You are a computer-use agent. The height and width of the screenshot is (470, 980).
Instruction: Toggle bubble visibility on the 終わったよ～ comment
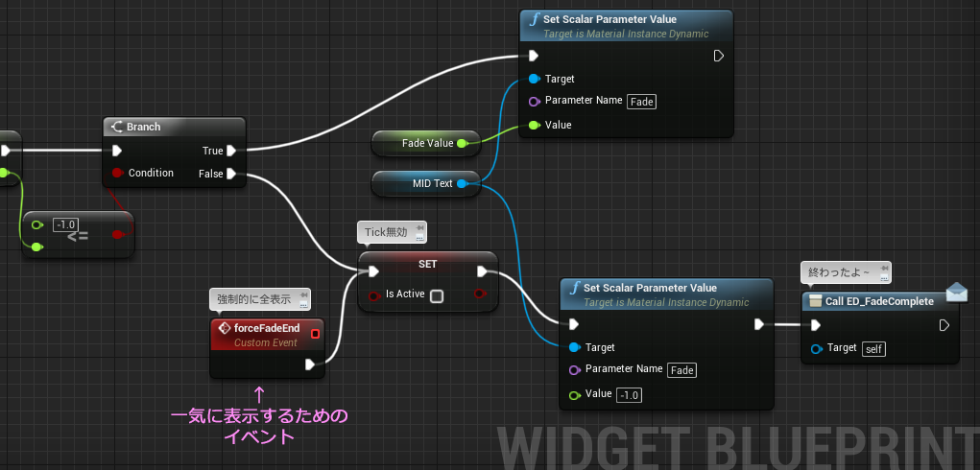[884, 277]
